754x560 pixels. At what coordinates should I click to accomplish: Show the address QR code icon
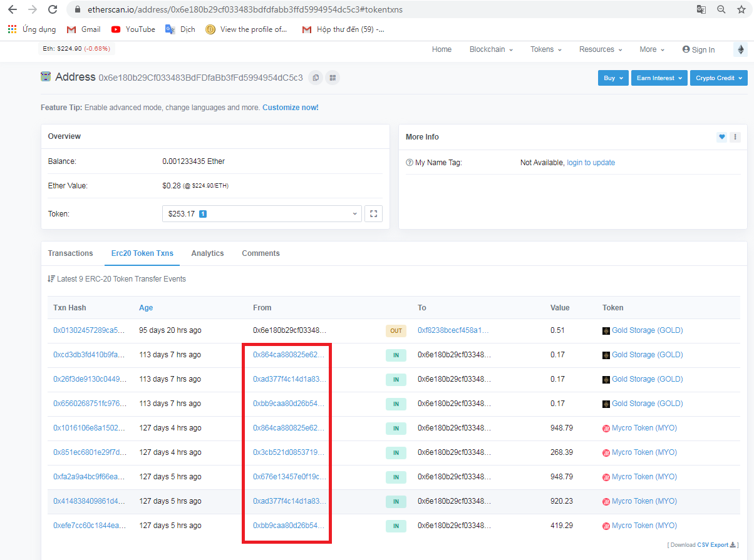(x=333, y=78)
